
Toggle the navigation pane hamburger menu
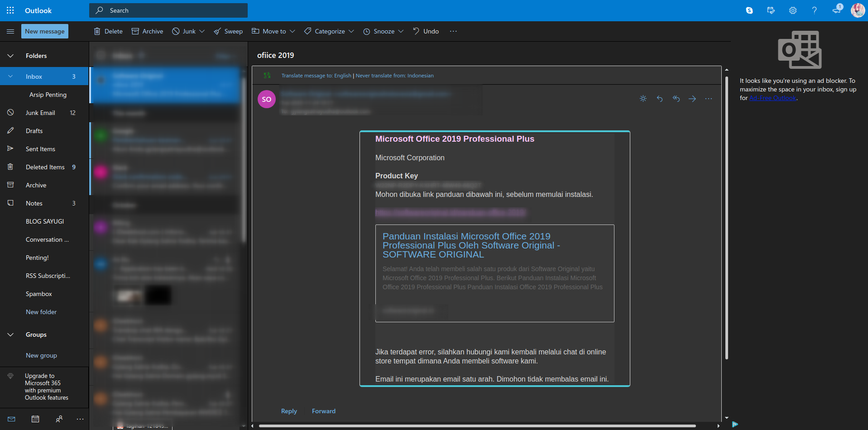pos(10,31)
